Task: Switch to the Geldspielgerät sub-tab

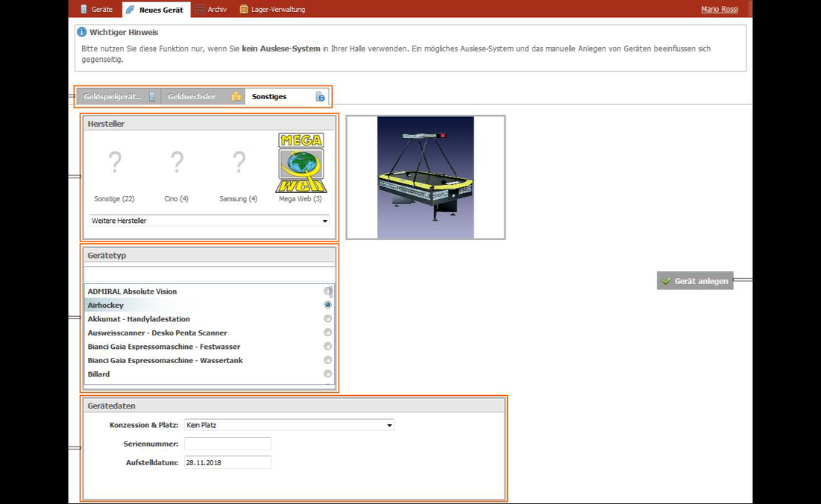Action: 119,97
